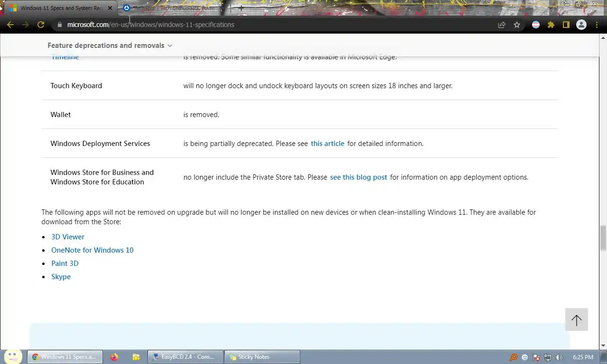Click the TechSpot tab favicon
607x364 pixels.
(x=127, y=8)
